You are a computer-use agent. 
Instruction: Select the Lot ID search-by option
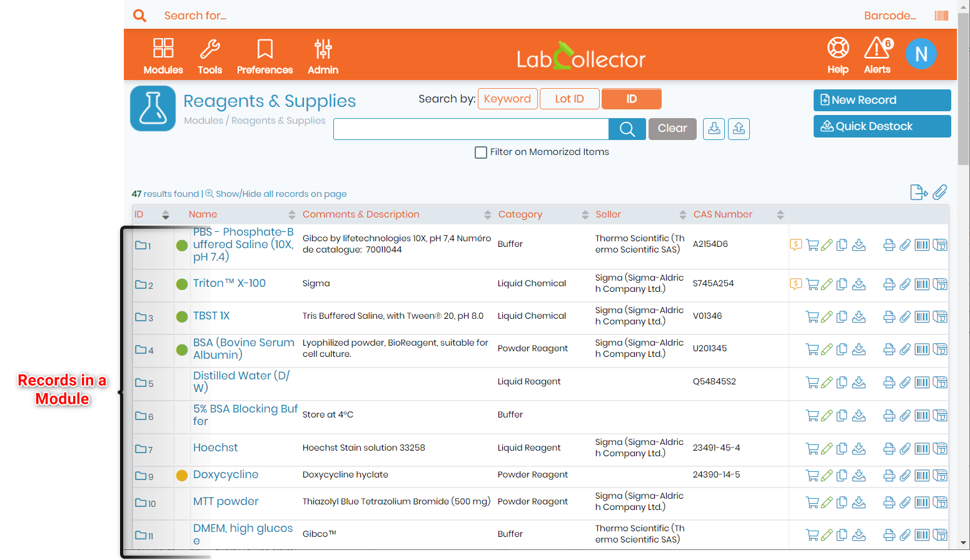pos(569,99)
